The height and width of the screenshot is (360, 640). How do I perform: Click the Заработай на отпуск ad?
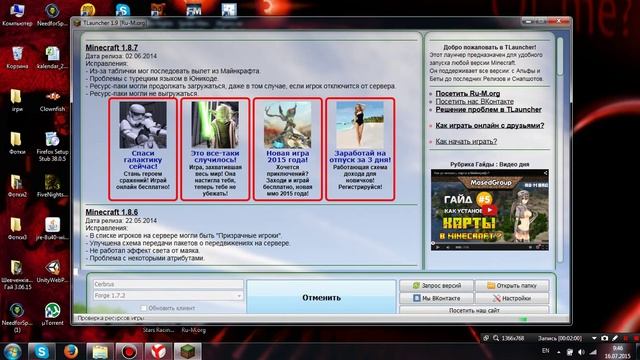click(360, 149)
